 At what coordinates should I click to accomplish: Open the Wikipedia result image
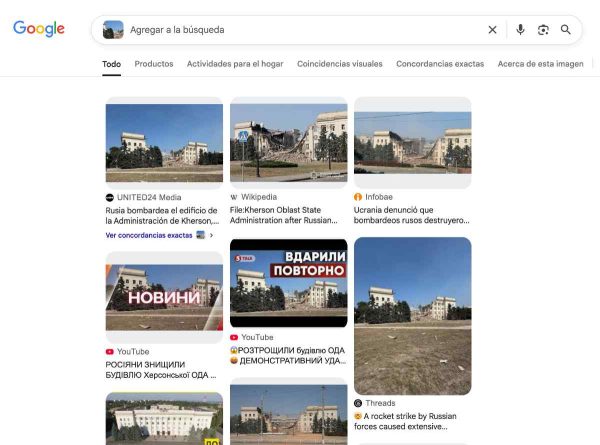[x=289, y=143]
